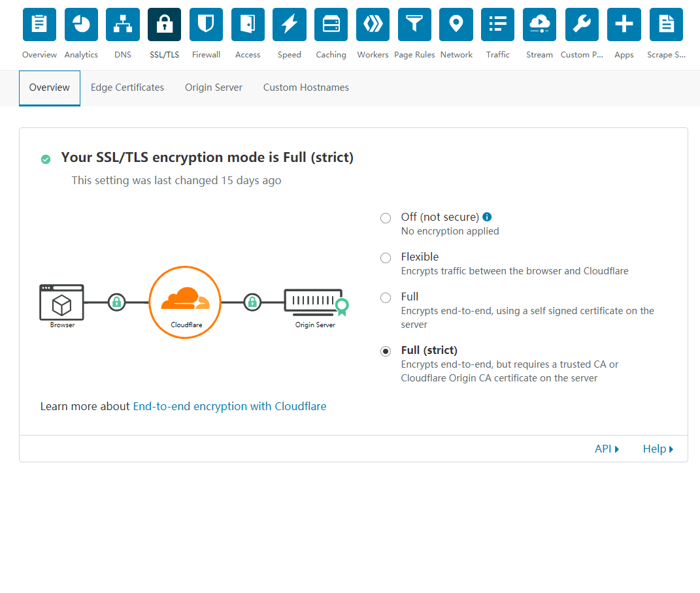The height and width of the screenshot is (593, 700).
Task: Open End-to-end encryption with Cloudflare link
Action: [x=229, y=406]
